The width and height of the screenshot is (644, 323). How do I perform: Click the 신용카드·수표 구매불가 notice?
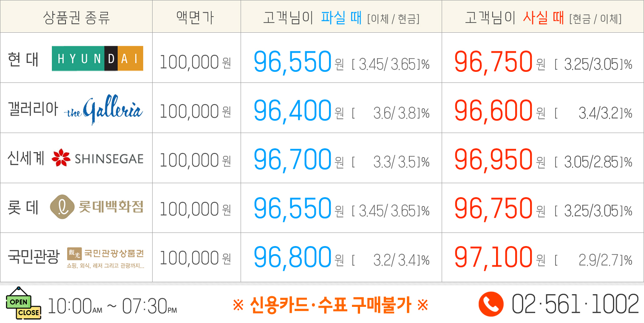click(x=331, y=305)
